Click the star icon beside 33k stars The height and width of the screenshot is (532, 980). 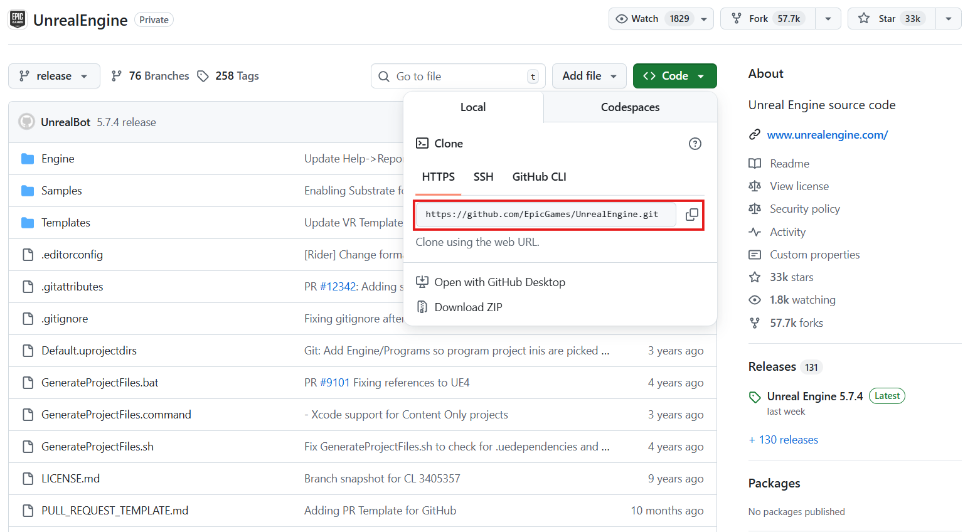(755, 277)
